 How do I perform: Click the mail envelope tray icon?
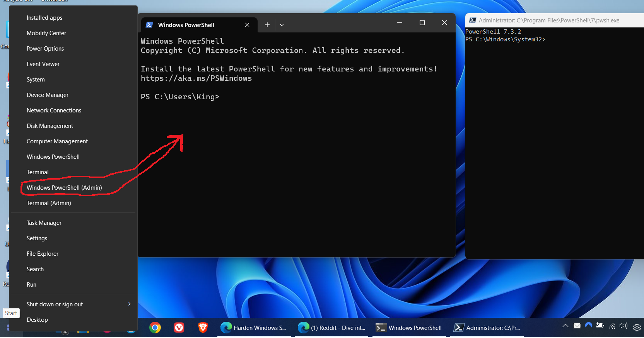[x=577, y=326]
